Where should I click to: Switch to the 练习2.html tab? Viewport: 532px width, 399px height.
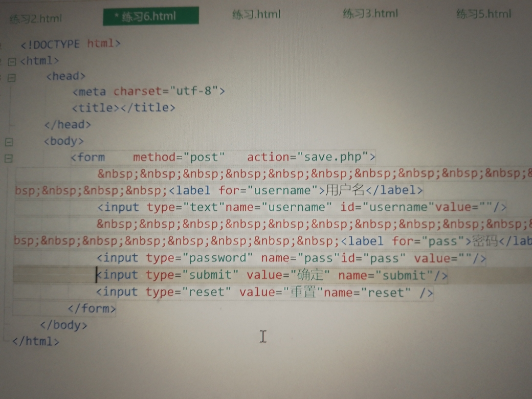[36, 18]
